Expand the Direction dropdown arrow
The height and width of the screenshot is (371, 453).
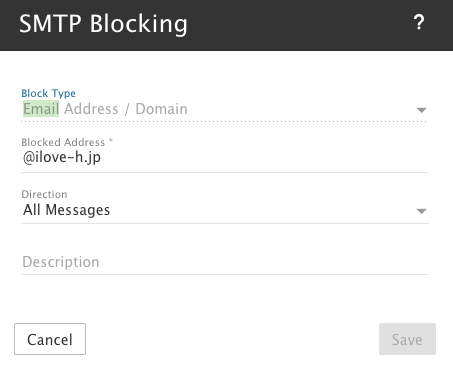point(421,211)
